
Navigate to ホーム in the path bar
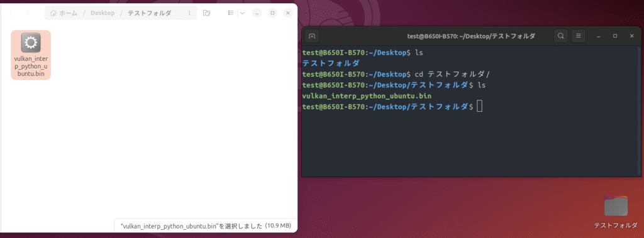coord(64,13)
